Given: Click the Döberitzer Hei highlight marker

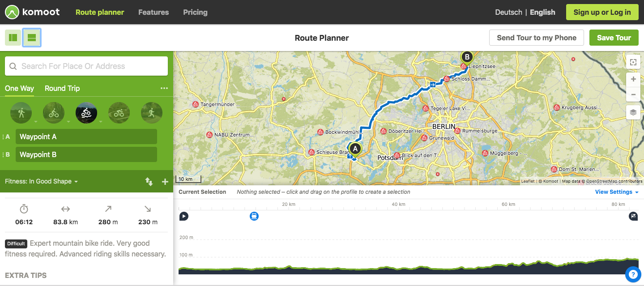Looking at the screenshot, I should (x=384, y=131).
